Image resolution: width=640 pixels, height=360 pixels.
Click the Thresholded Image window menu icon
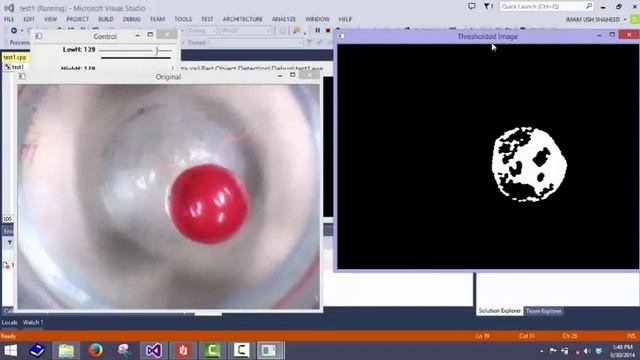342,36
